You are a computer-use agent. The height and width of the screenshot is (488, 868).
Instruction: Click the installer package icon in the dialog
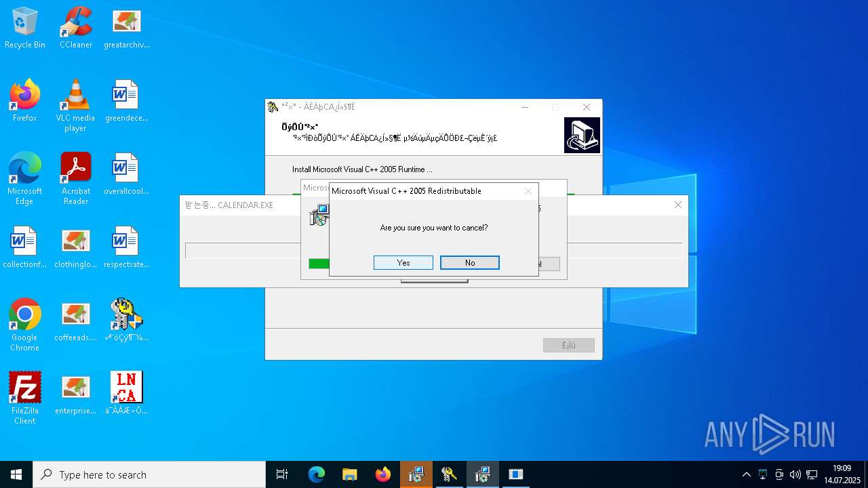(319, 216)
